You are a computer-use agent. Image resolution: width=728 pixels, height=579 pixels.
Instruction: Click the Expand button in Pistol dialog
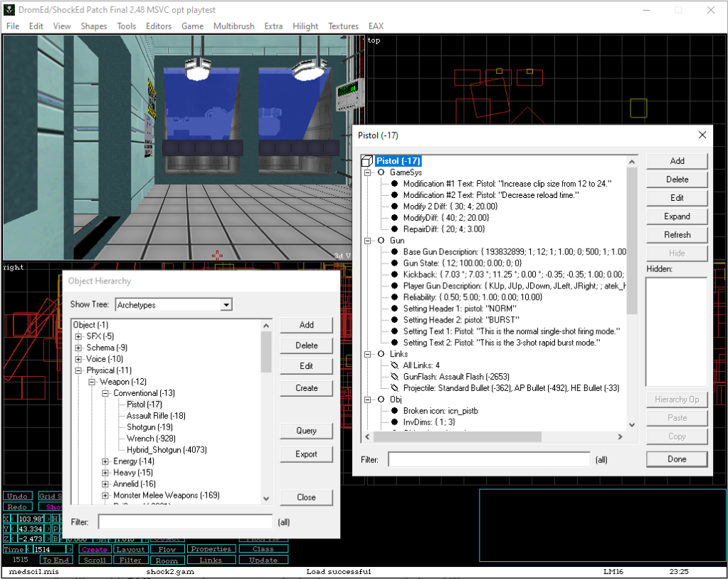point(677,217)
